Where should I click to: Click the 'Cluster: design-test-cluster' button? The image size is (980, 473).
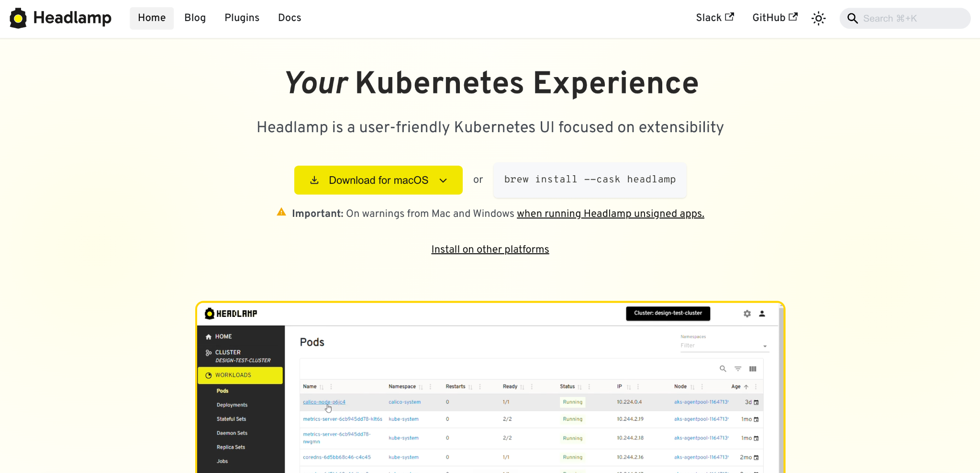668,313
